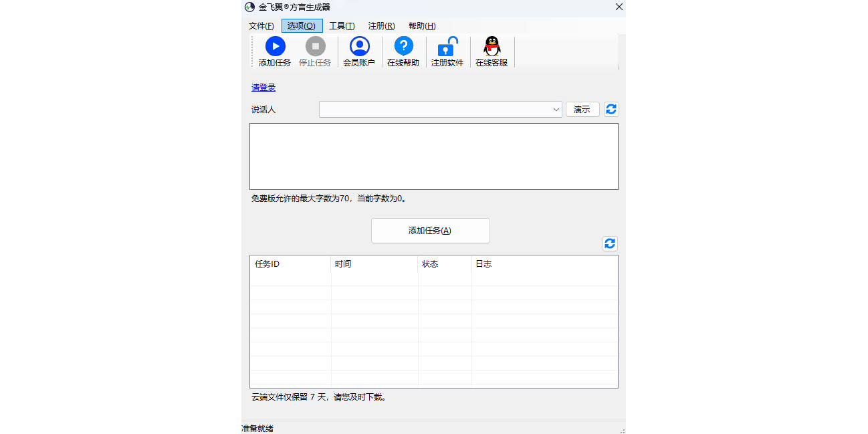Open the 帮助(H) menu

pos(422,26)
